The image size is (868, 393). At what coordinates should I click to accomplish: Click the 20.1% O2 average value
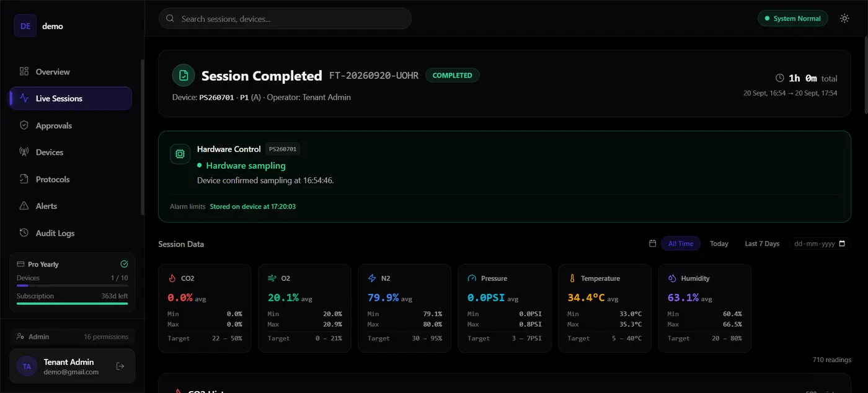click(x=283, y=298)
